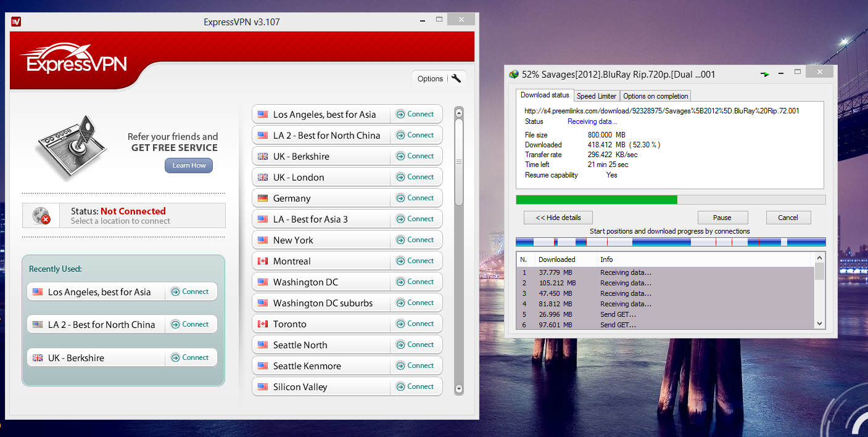
Task: Connect to UK - London server
Action: coord(416,177)
